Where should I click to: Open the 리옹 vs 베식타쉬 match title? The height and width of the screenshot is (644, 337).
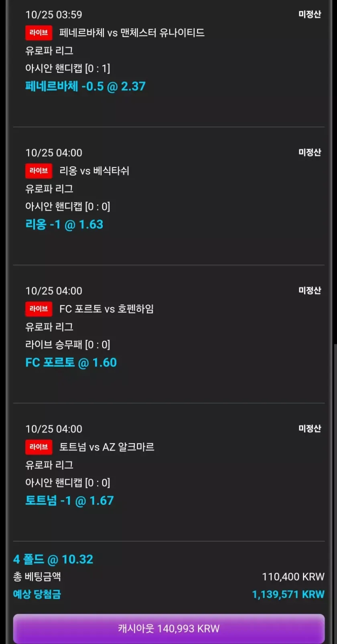[x=94, y=171]
